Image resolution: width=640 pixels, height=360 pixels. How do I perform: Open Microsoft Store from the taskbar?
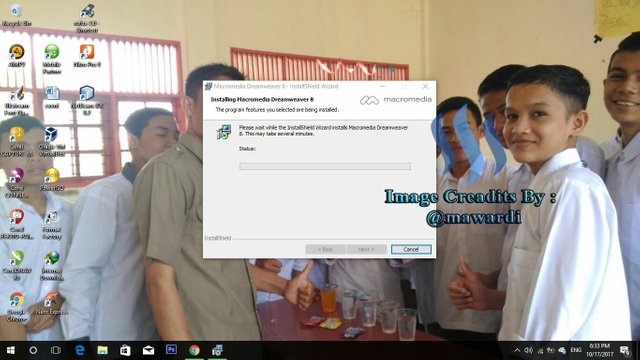click(x=125, y=350)
